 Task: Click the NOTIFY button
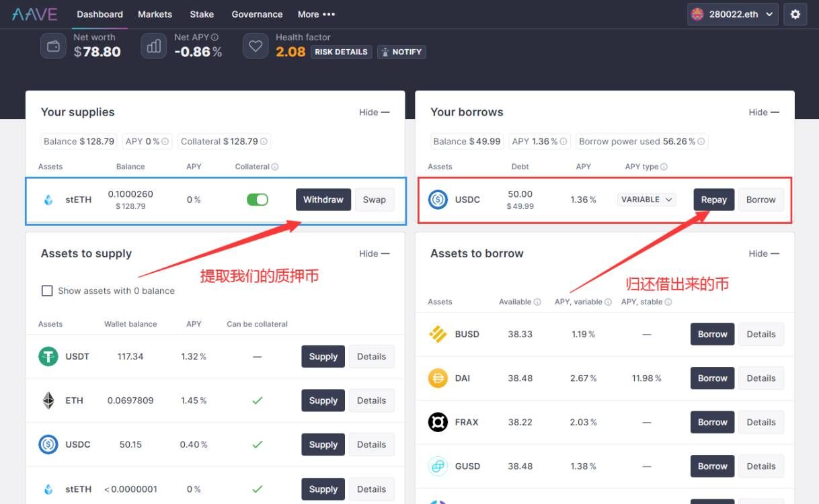tap(401, 52)
